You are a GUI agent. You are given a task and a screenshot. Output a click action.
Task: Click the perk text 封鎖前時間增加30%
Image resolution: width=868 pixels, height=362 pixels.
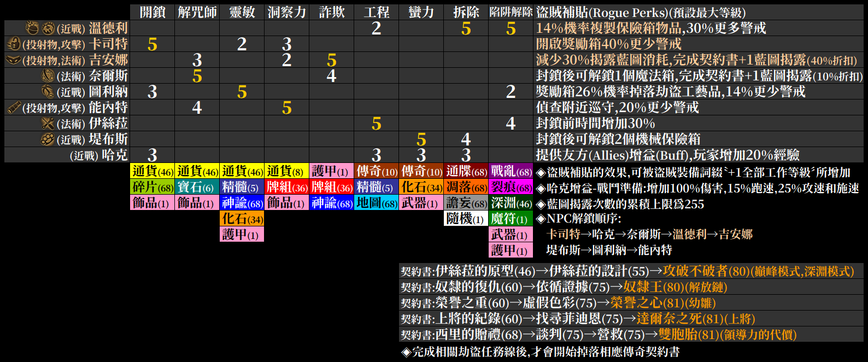595,123
